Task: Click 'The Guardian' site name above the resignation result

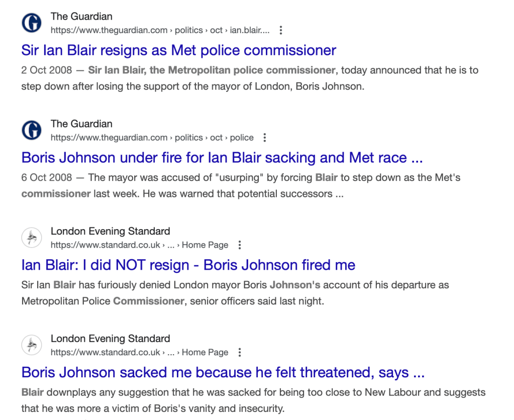Action: (x=81, y=17)
